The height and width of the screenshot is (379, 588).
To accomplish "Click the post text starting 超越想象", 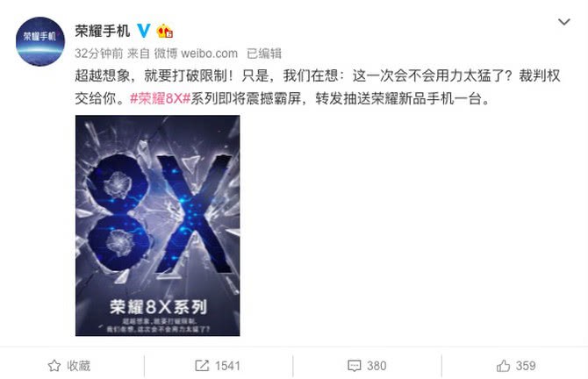I will (317, 87).
